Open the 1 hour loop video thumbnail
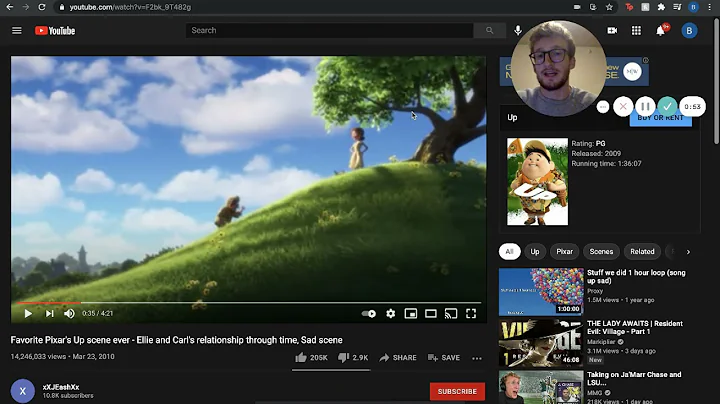 541,292
